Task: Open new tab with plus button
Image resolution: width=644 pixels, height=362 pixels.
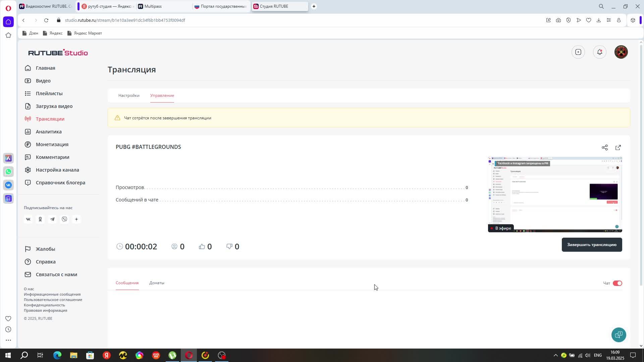Action: (x=314, y=6)
